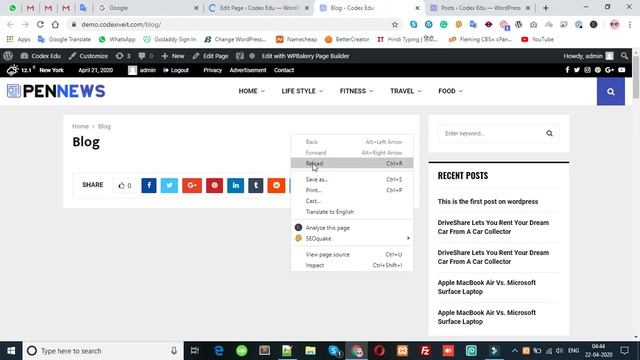Image resolution: width=640 pixels, height=360 pixels.
Task: Choose Inspect in context menu
Action: [352, 265]
